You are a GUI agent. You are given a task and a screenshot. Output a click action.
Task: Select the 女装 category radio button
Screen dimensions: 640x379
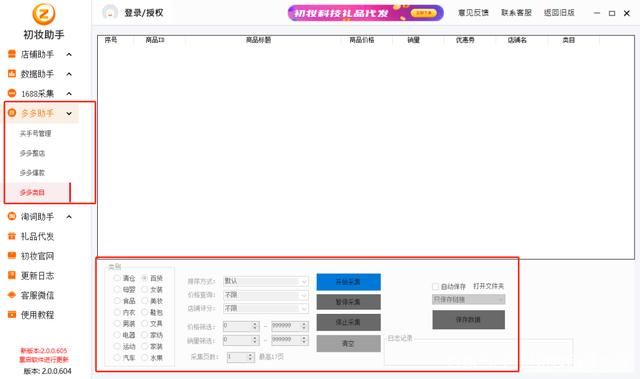click(144, 289)
